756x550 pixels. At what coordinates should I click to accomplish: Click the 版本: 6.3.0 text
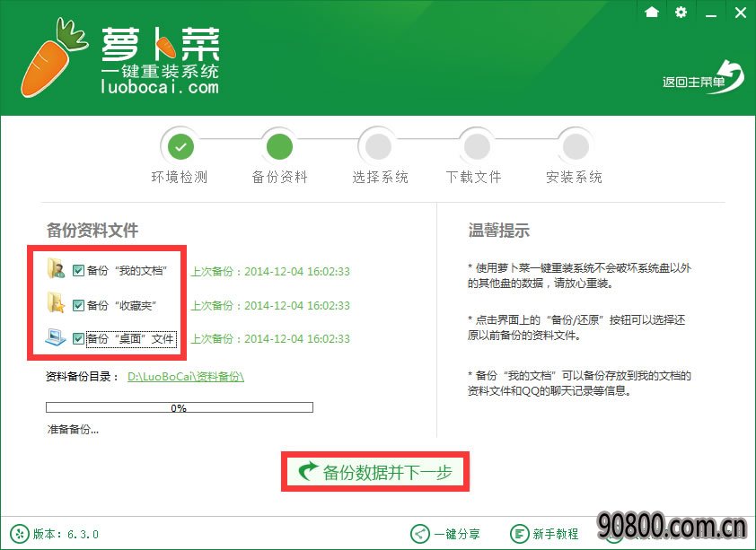tap(66, 534)
